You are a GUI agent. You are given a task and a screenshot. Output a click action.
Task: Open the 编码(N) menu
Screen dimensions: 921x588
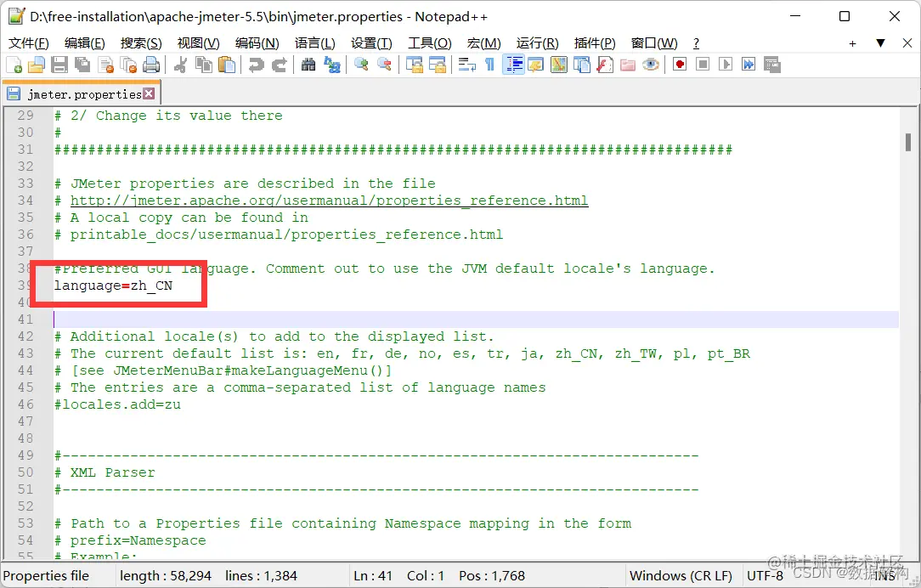click(257, 43)
